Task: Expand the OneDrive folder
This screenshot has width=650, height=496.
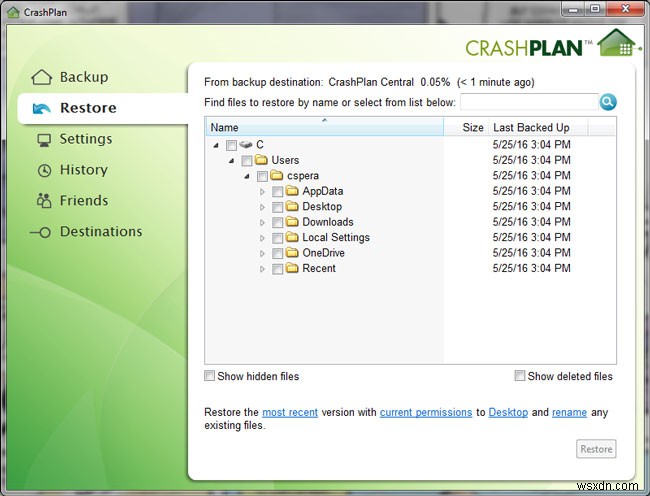Action: pos(262,253)
